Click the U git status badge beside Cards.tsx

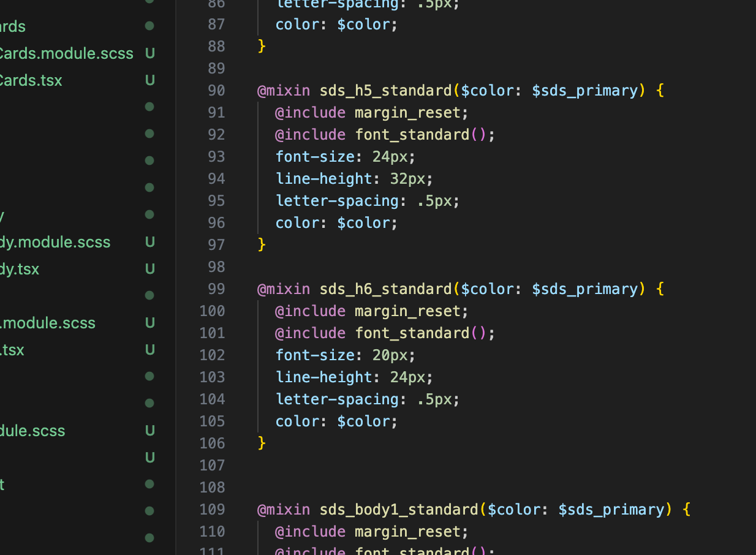click(149, 81)
